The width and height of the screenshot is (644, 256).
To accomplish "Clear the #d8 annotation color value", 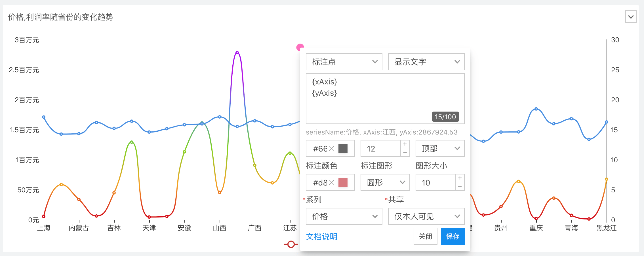I will (332, 182).
